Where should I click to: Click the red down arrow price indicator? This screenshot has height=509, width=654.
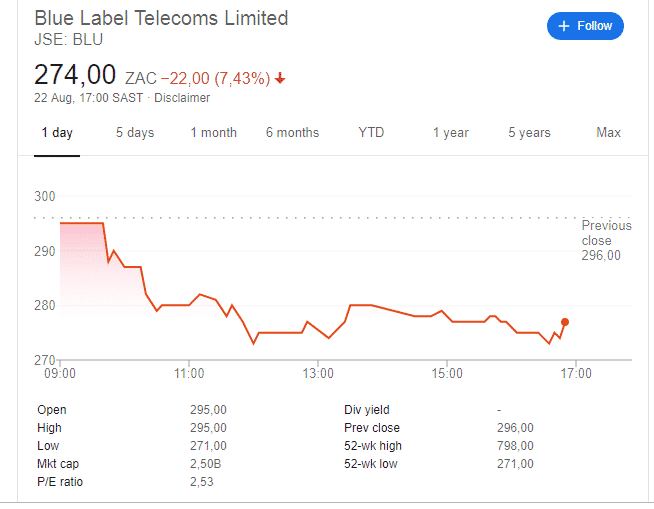280,78
